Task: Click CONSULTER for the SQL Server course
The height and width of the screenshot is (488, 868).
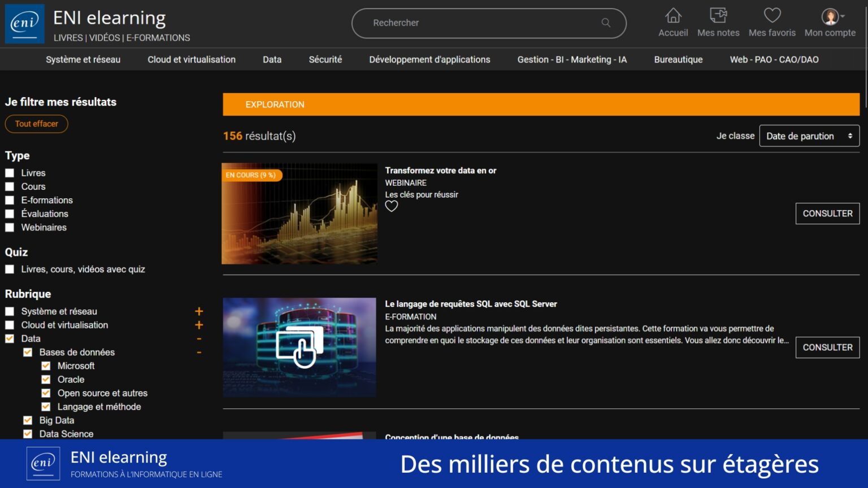Action: click(x=827, y=347)
